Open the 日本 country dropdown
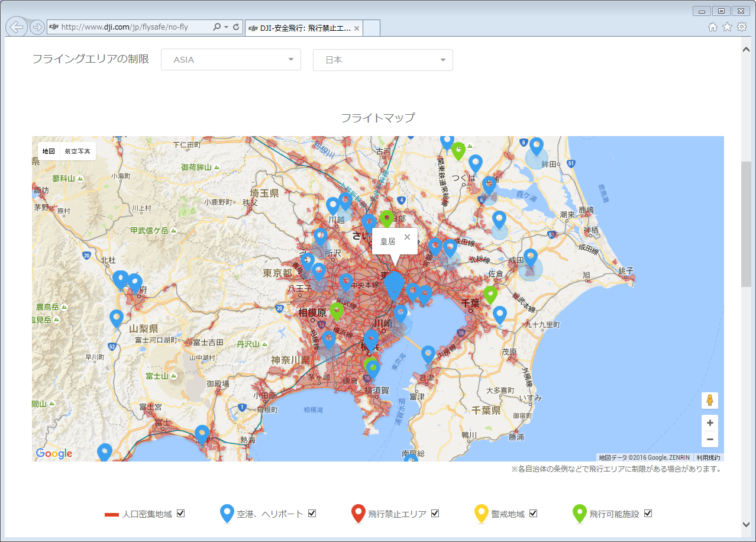This screenshot has height=542, width=756. (x=383, y=60)
